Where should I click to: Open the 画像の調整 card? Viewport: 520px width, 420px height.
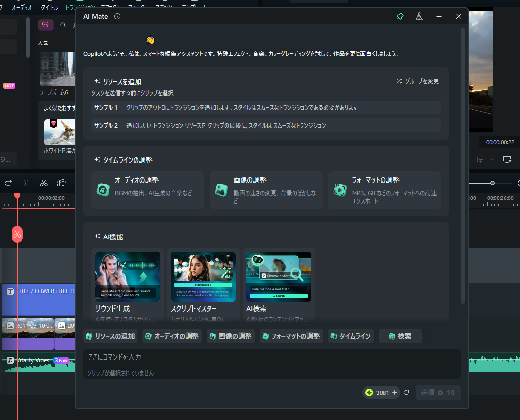pyautogui.click(x=266, y=190)
